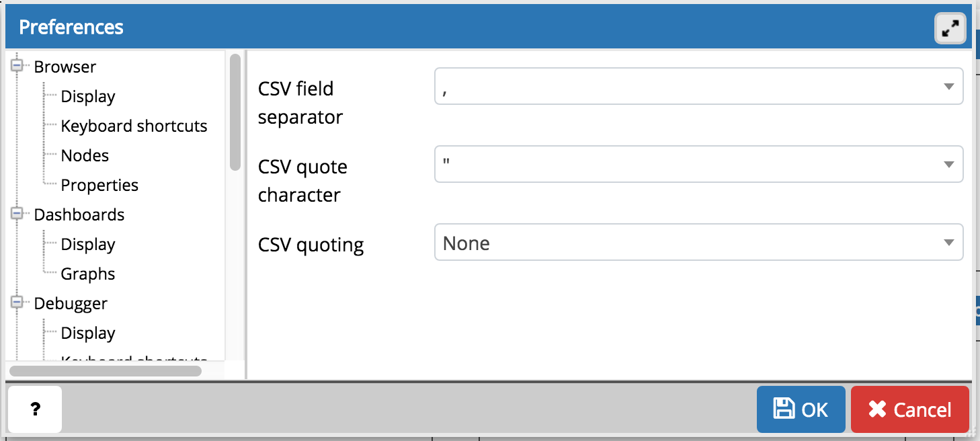Click the horizontal scrollbar under the tree

[105, 370]
